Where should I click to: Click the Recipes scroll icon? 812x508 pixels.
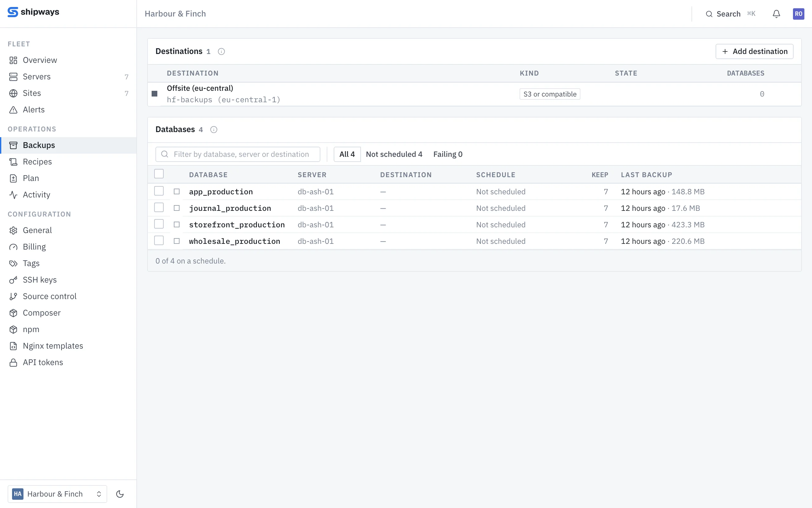(13, 162)
